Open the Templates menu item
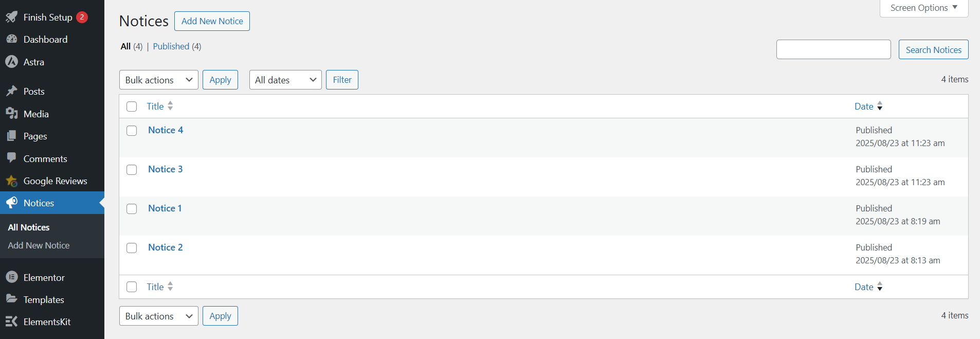The height and width of the screenshot is (339, 980). pyautogui.click(x=44, y=299)
